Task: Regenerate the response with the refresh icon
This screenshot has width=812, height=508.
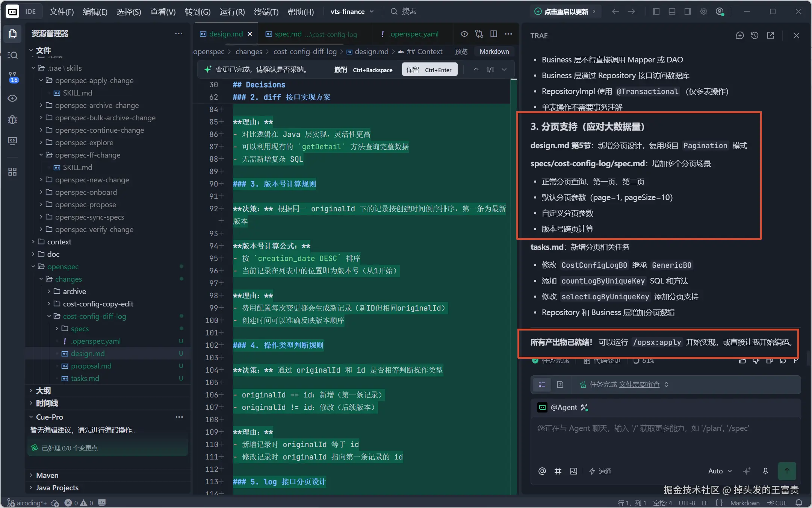Action: pyautogui.click(x=783, y=361)
